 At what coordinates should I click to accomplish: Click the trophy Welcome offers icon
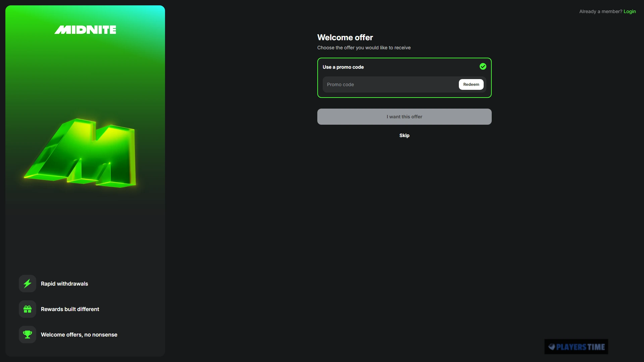[28, 335]
